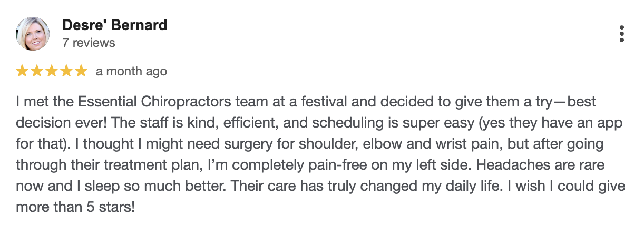Open the "7 reviews" reviewer count

89,43
